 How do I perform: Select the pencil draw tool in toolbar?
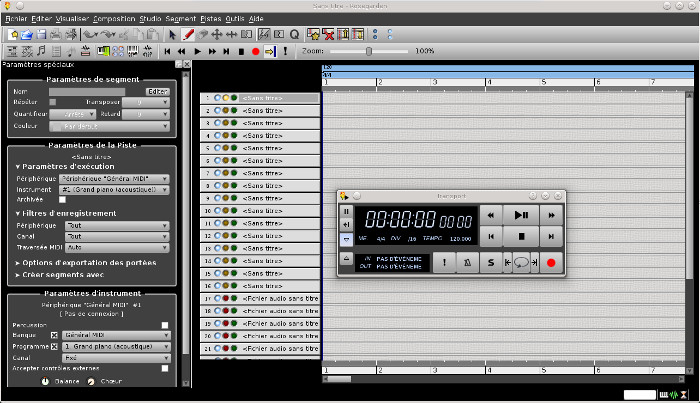(189, 34)
